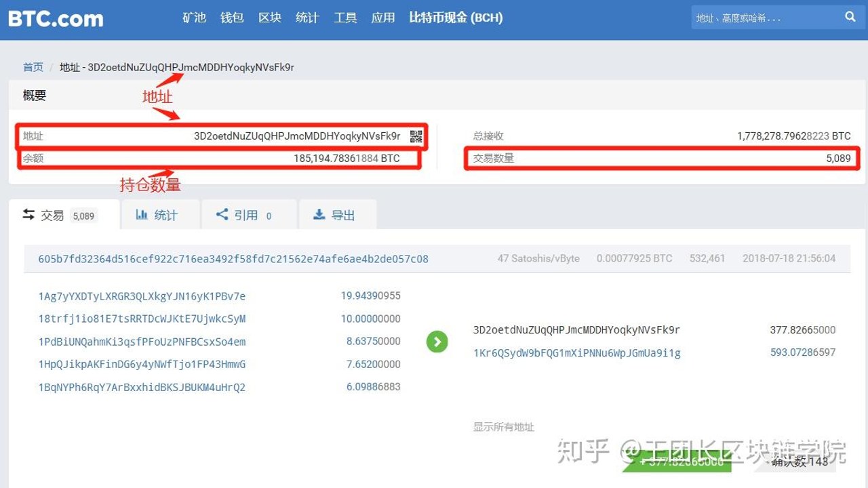This screenshot has height=488, width=868.
Task: Click the 引用 tab share icon
Action: click(222, 214)
